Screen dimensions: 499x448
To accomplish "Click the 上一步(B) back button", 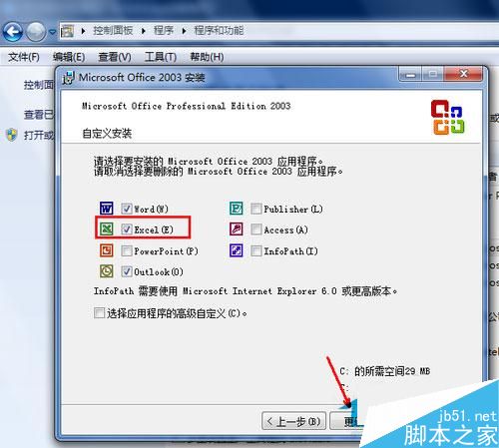I will pos(293,421).
